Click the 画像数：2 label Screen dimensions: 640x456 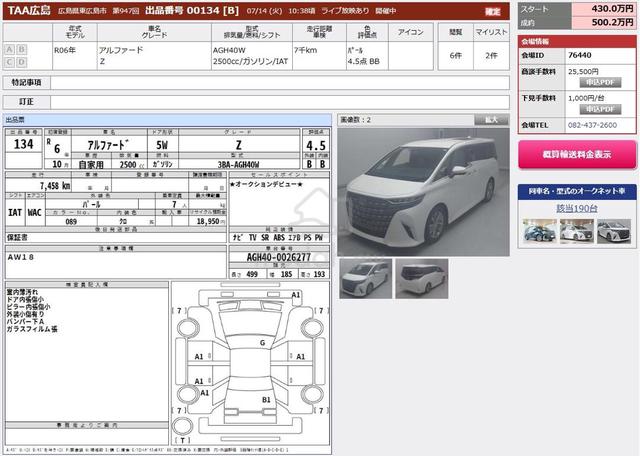tap(356, 120)
